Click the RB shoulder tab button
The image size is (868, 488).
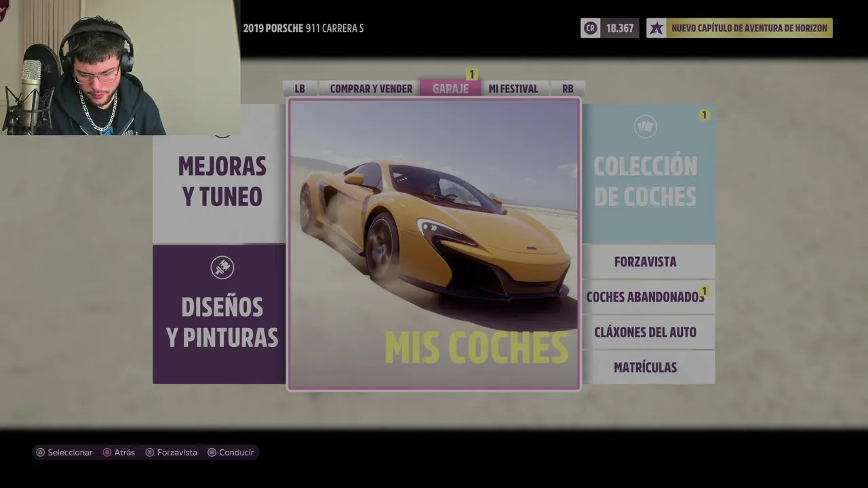point(568,89)
